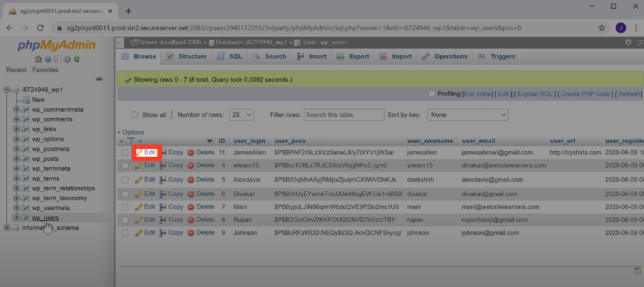Click pencil Edit icon for Rupan row
This screenshot has width=644, height=287.
pyautogui.click(x=139, y=220)
